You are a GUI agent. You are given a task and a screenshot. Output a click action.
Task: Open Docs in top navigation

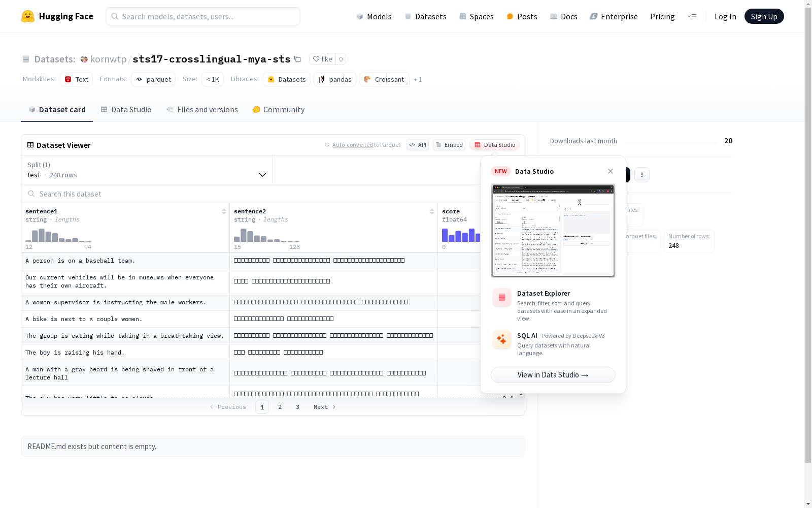[x=563, y=16]
